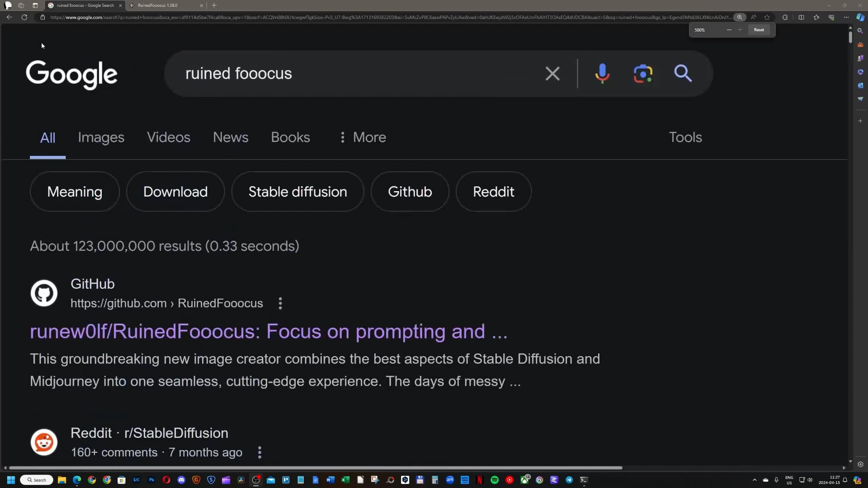The height and width of the screenshot is (488, 868).
Task: Switch to Images results
Action: (101, 137)
